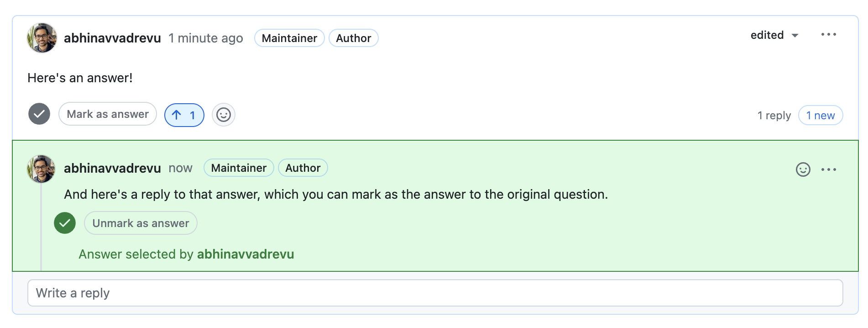Click the top comment's author avatar
Image resolution: width=868 pixels, height=328 pixels.
[42, 38]
